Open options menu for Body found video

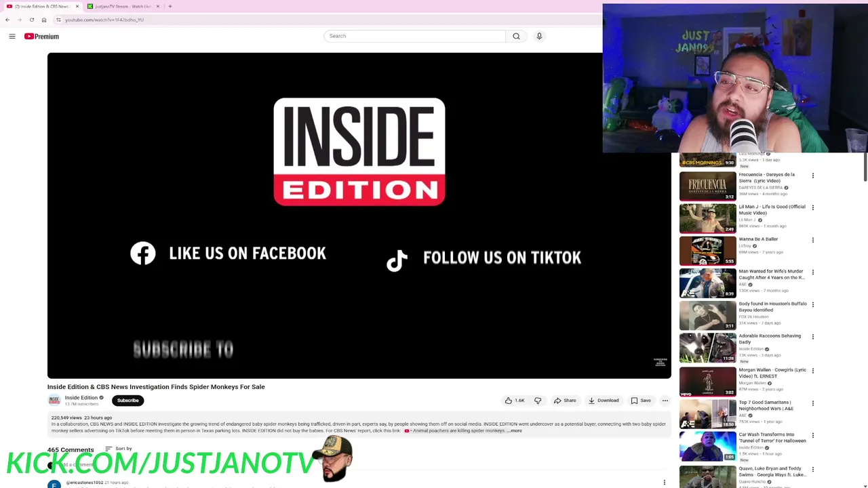(x=813, y=304)
